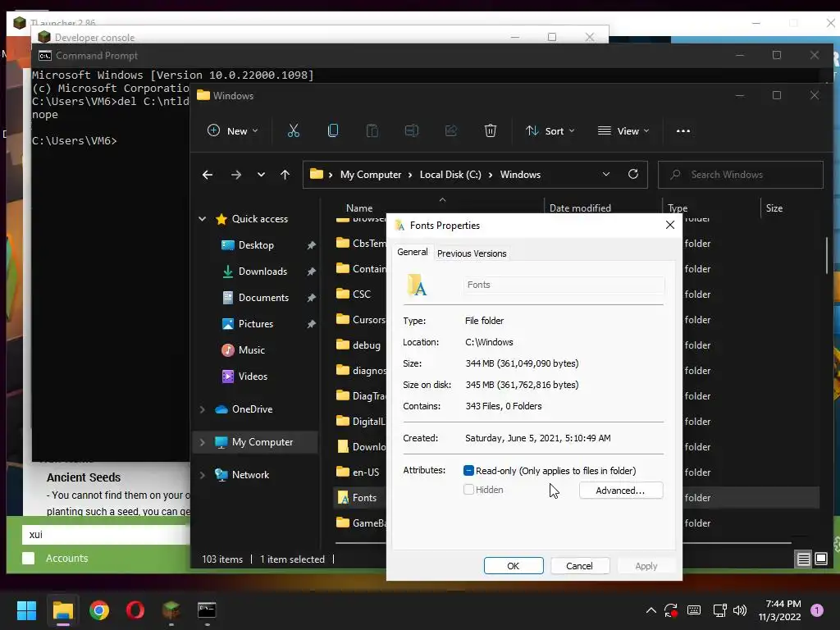Click the Fonts folder name field

tap(564, 285)
